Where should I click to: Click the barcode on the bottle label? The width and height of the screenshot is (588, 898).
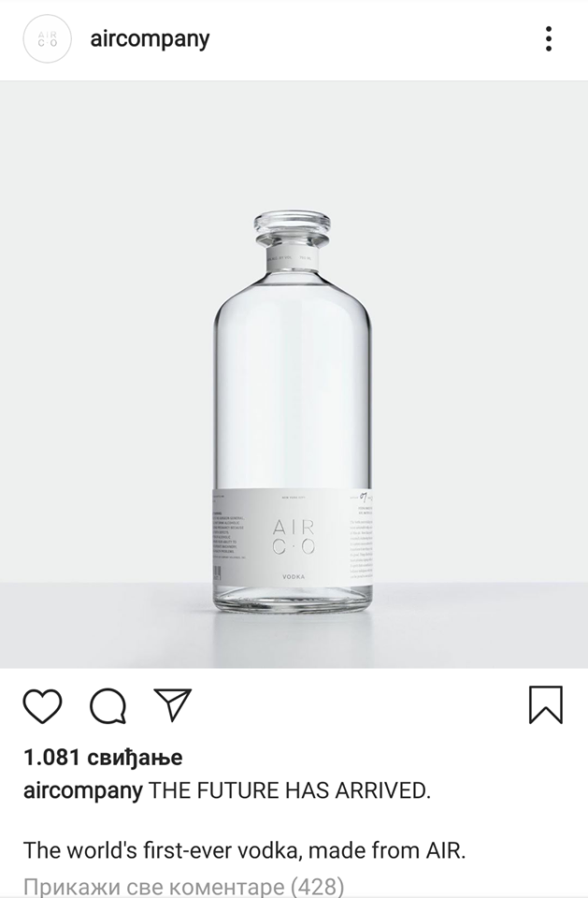(x=217, y=574)
